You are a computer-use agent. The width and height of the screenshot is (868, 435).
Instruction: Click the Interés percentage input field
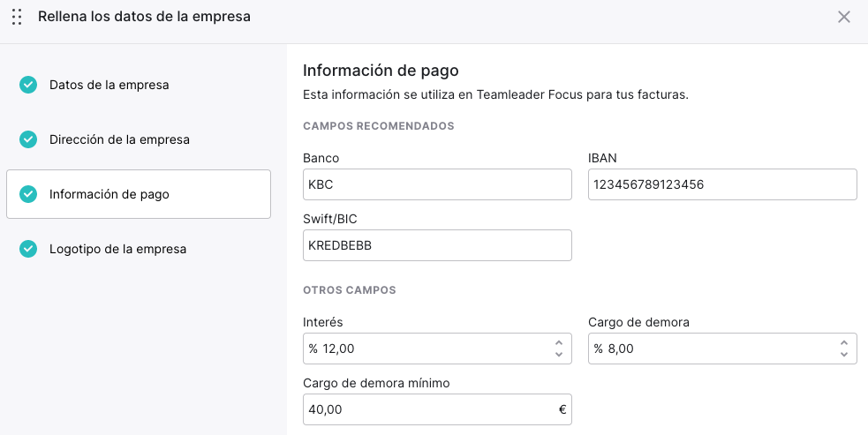(x=437, y=349)
